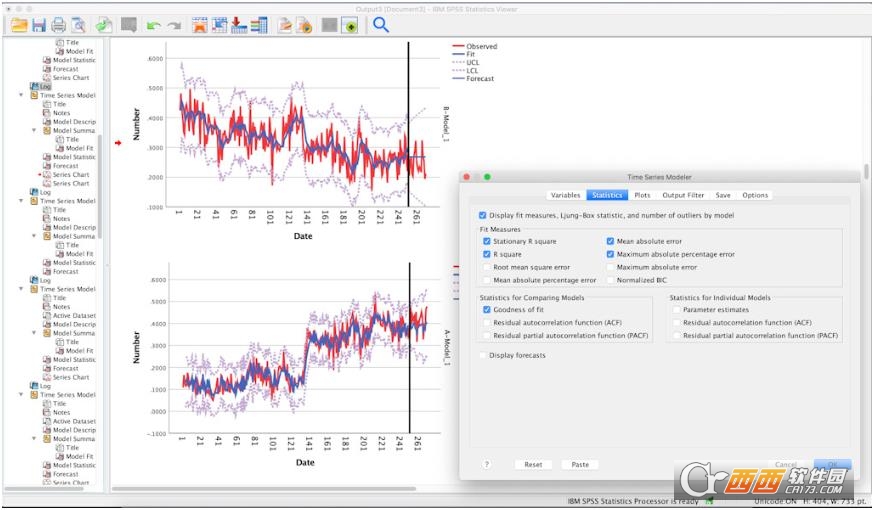
Task: Collapse the topmost expanded Model Summary node
Action: tap(34, 130)
